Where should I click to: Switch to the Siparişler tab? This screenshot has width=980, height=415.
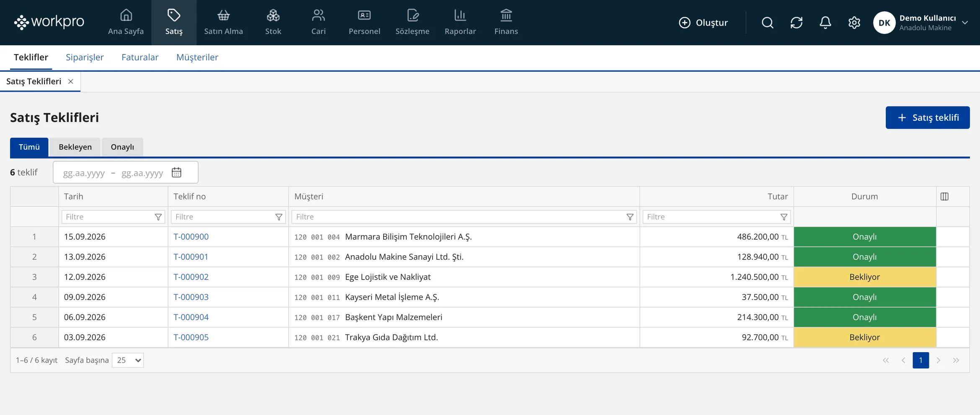point(85,57)
